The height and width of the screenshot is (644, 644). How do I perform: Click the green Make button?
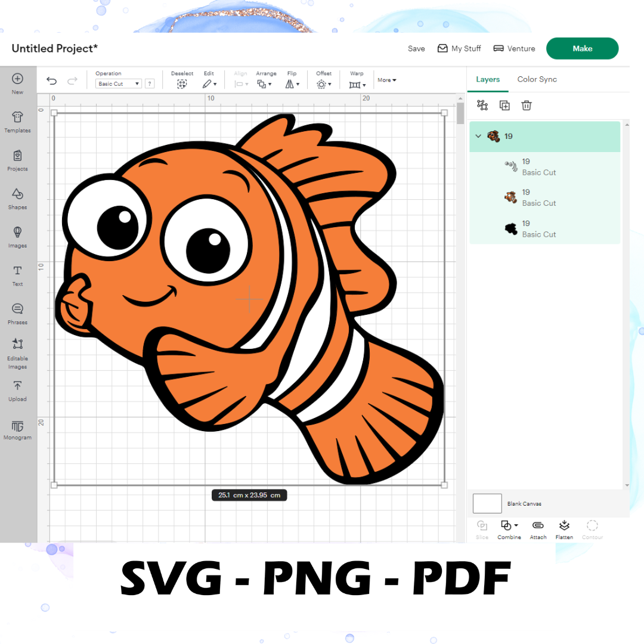pos(582,48)
